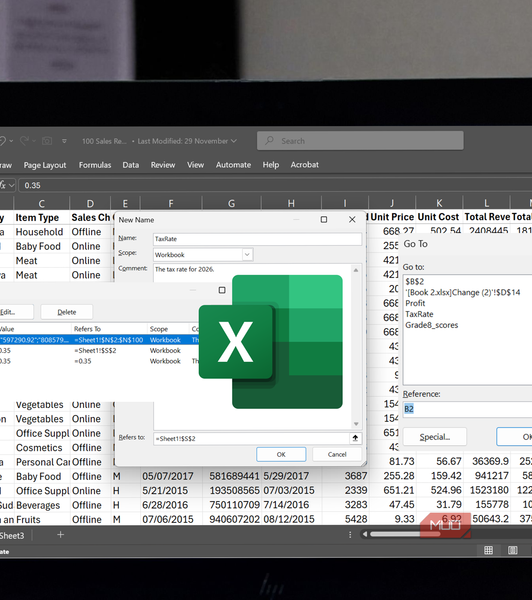
Task: Maximize the Name Manager dialog
Action: (x=222, y=290)
